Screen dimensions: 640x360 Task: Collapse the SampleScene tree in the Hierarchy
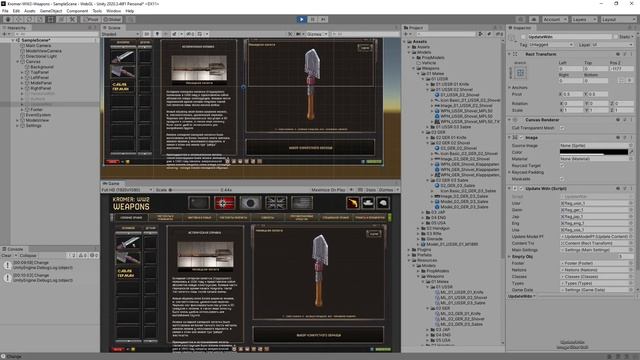(13, 40)
